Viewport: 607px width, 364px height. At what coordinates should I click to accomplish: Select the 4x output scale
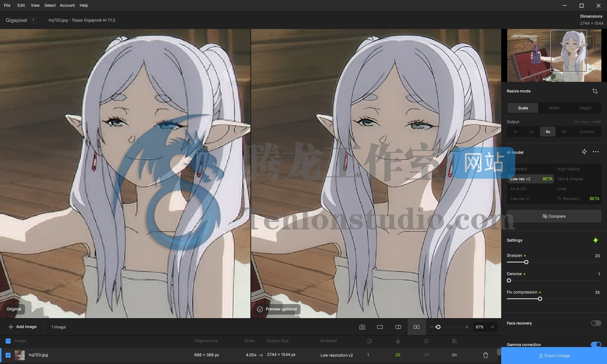click(548, 132)
